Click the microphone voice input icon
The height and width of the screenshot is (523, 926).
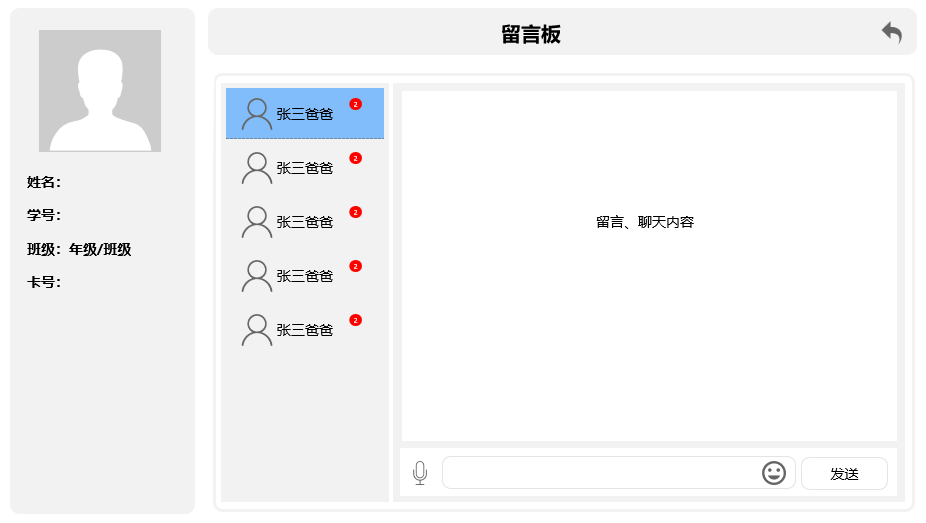(x=420, y=473)
